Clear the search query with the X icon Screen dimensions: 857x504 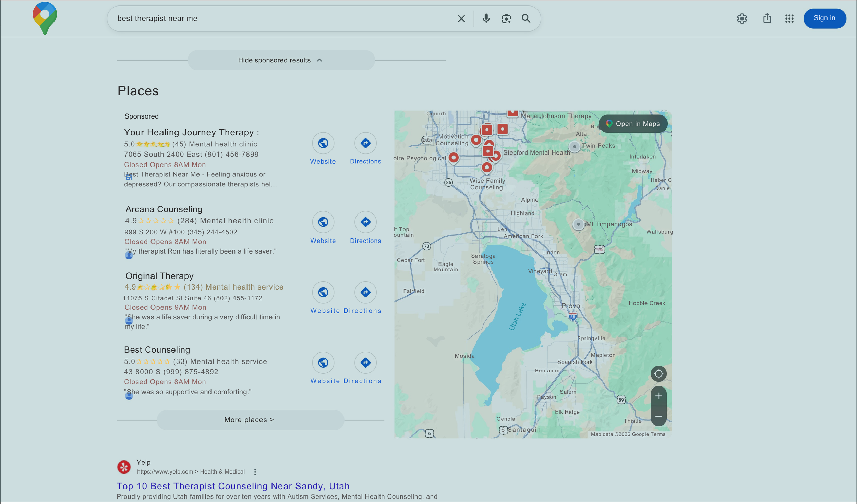pyautogui.click(x=461, y=19)
